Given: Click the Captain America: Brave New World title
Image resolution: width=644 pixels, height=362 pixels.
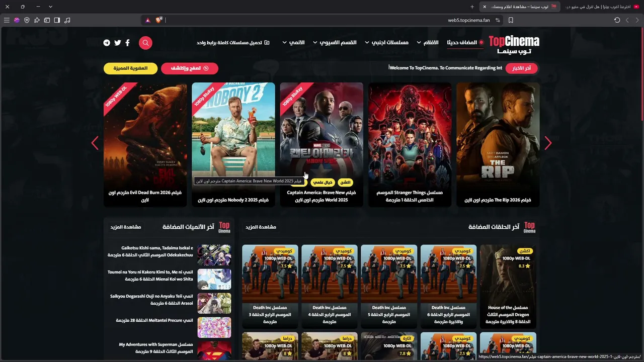Looking at the screenshot, I should [x=321, y=196].
